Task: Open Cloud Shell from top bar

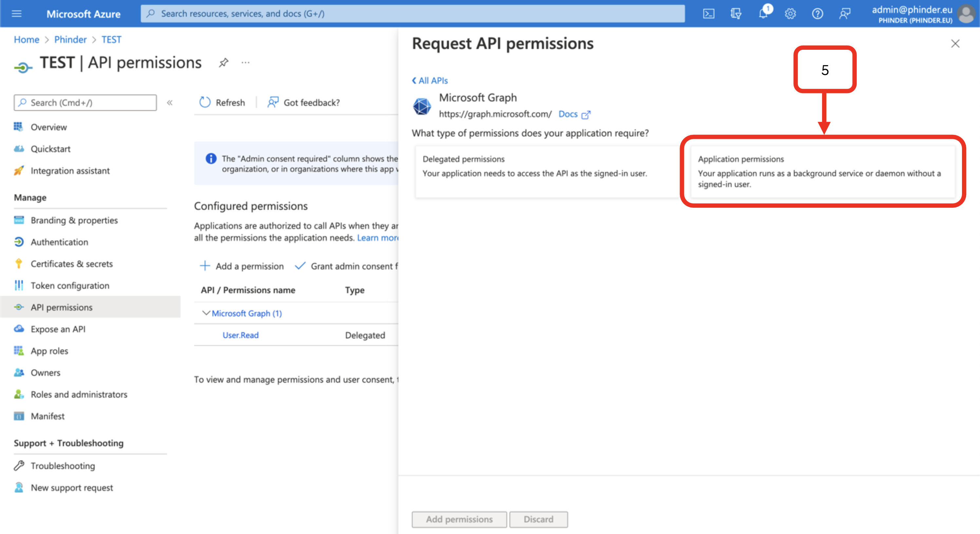Action: point(708,14)
